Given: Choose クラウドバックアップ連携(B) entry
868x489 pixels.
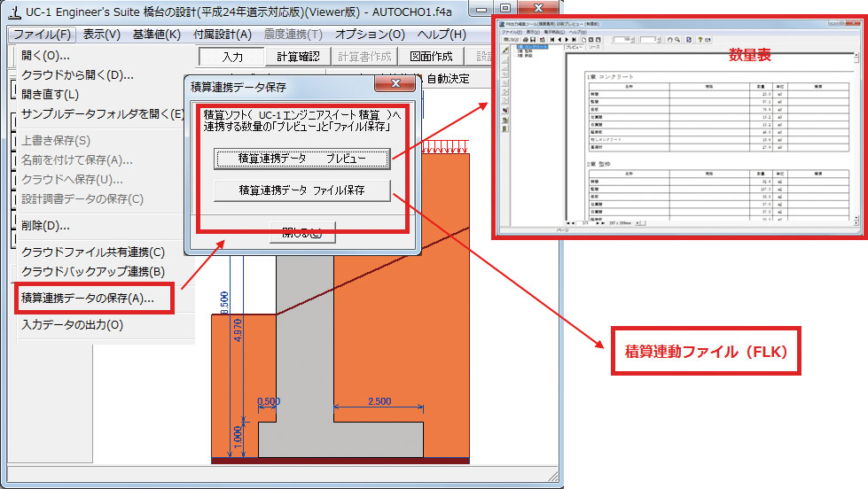Looking at the screenshot, I should pos(93,272).
